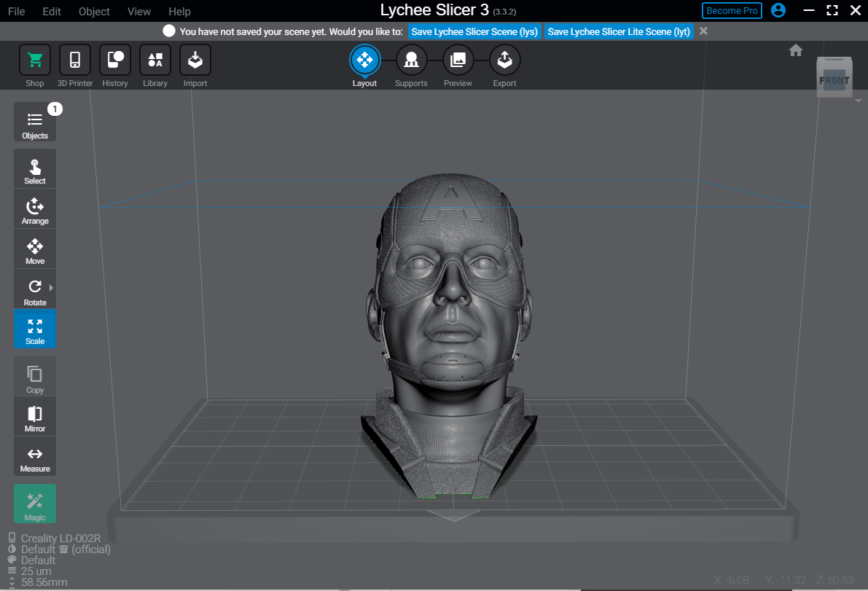Click the Import model icon
The image size is (868, 591).
195,60
